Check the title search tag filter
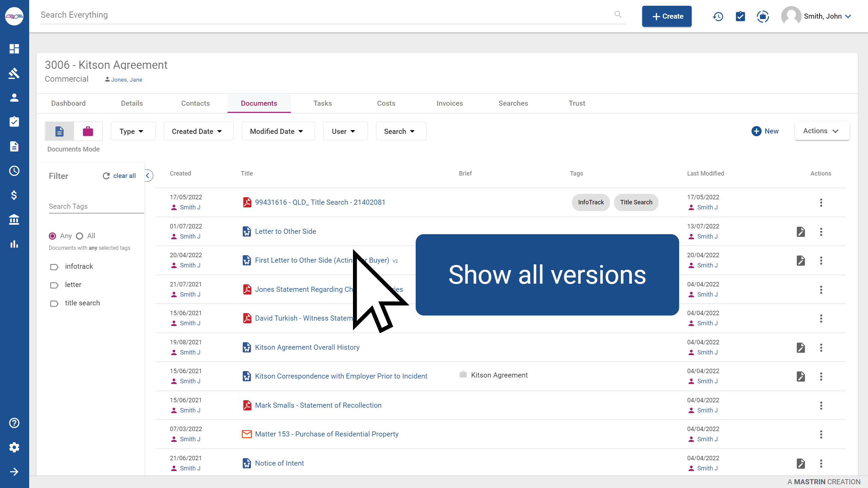This screenshot has height=488, width=868. [54, 303]
